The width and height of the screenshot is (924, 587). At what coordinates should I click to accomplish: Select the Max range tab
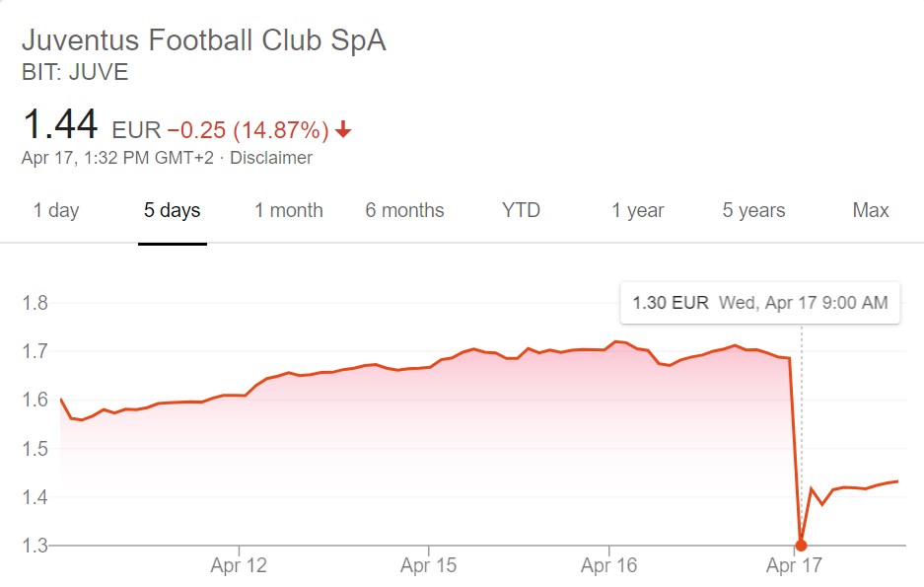(x=871, y=210)
